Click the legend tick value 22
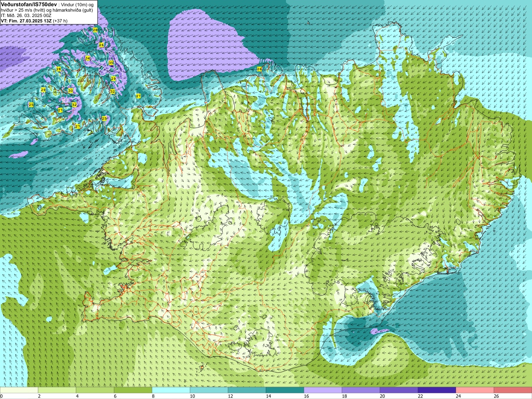The width and height of the screenshot is (532, 399). coord(420,396)
